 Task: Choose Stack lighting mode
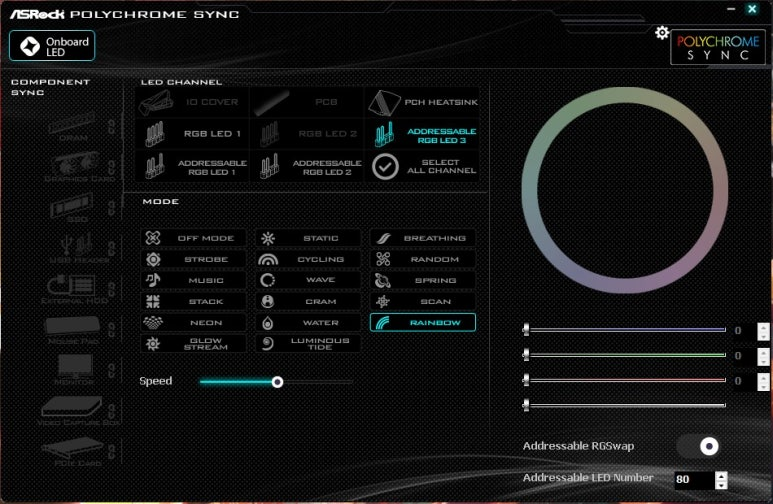tap(193, 301)
